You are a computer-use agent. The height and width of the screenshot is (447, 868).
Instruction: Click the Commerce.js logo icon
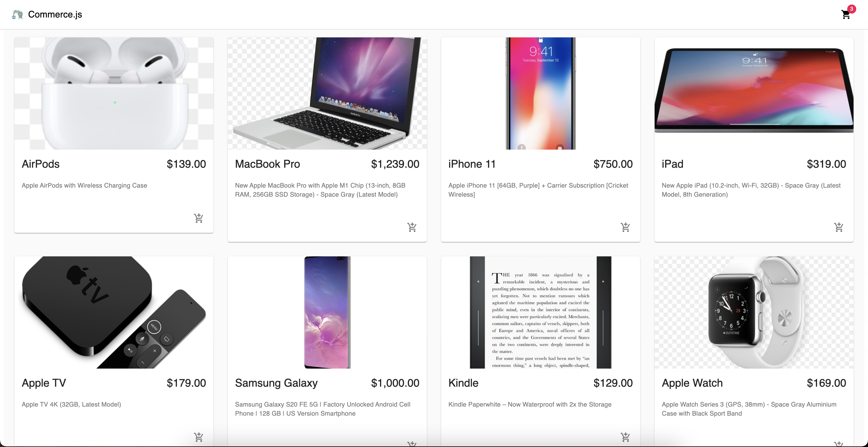pos(17,14)
